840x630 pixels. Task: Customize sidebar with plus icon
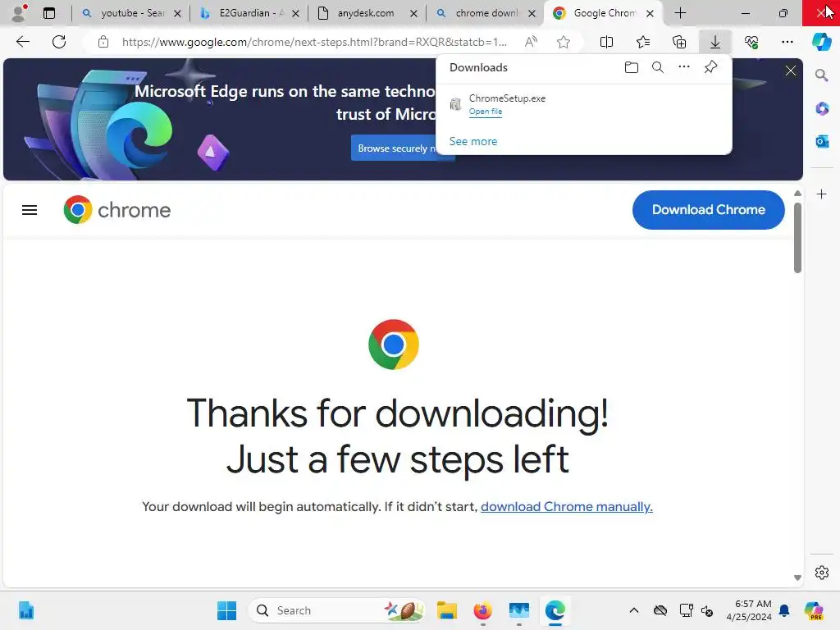[x=821, y=194]
